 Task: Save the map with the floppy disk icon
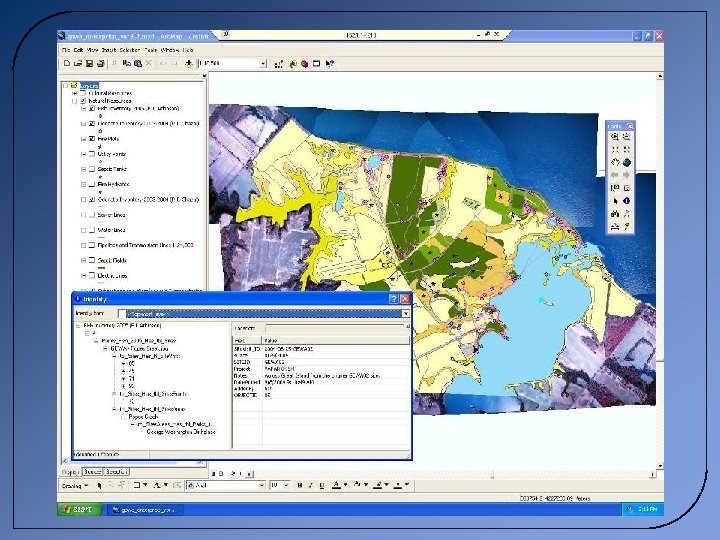[x=89, y=64]
